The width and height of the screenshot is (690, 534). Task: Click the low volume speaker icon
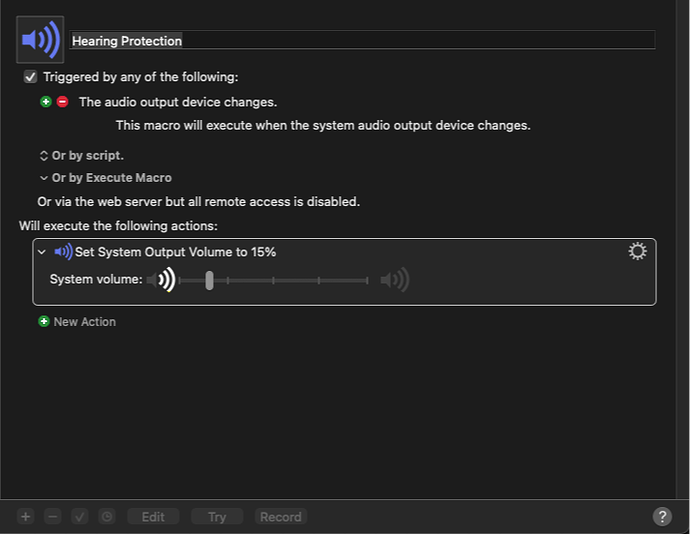[162, 280]
